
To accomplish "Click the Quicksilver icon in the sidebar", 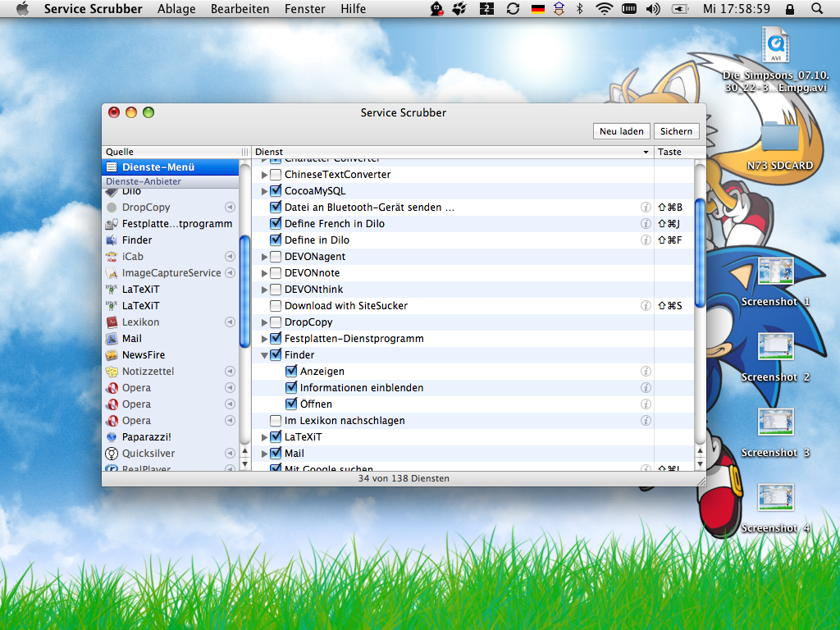I will 112,454.
